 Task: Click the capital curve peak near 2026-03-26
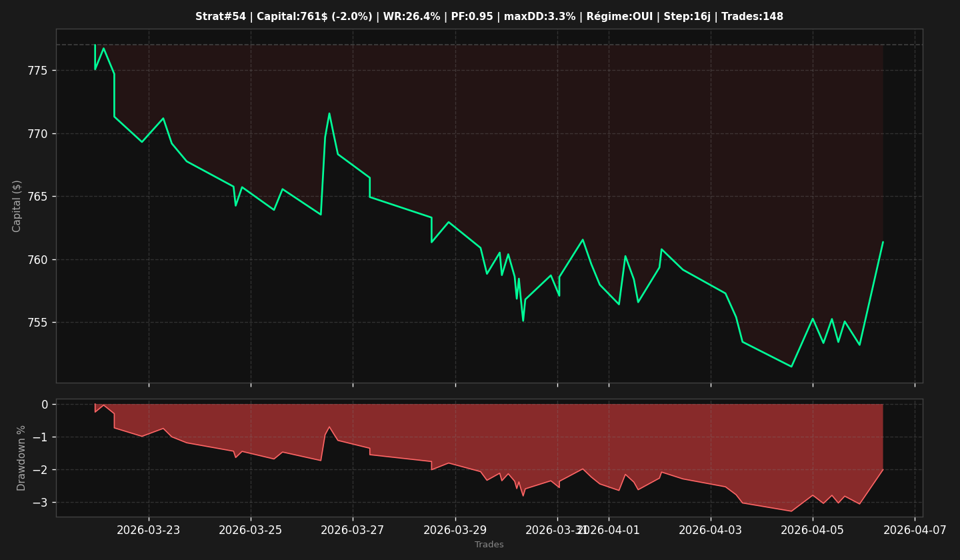[x=329, y=113]
